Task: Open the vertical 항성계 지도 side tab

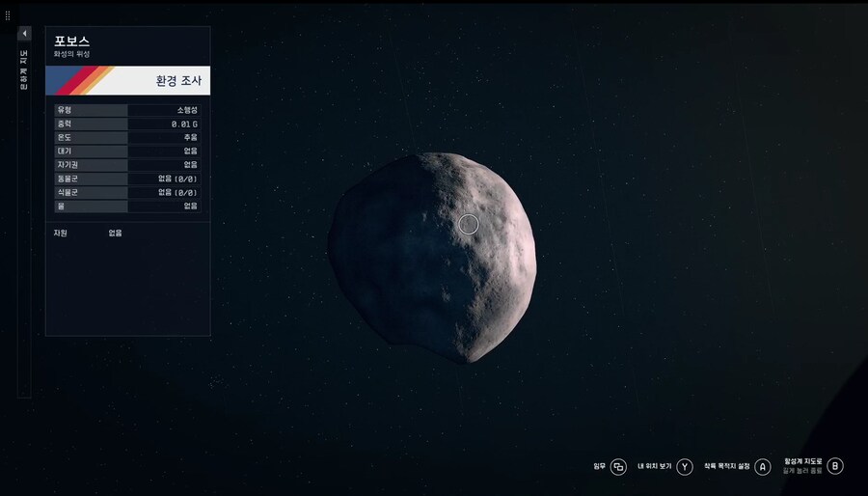Action: click(x=24, y=70)
